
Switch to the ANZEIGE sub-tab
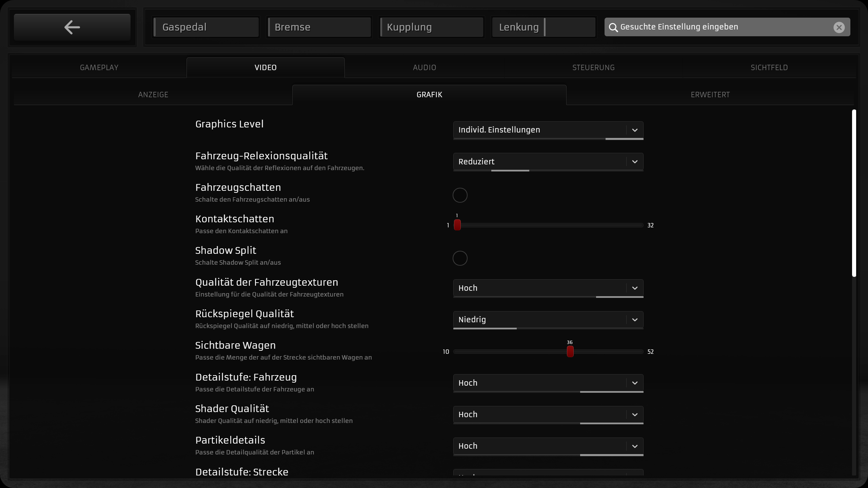pos(153,95)
